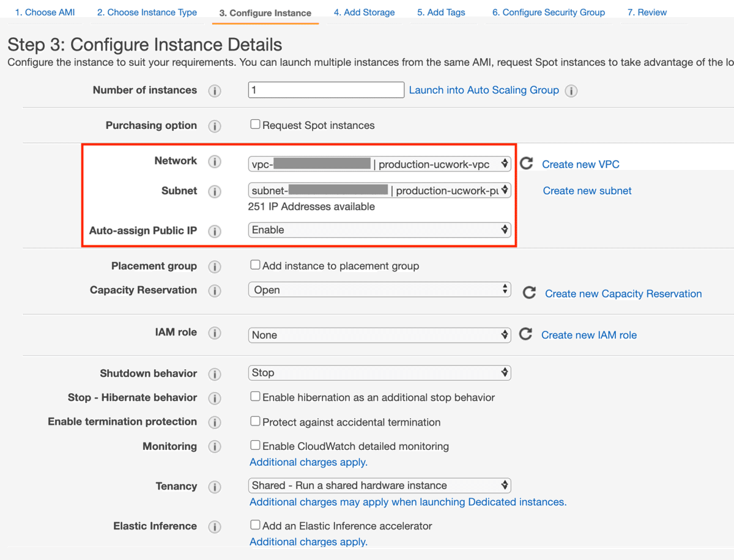Go to the 4. Add Storage tab
Screen dimensions: 734x560
[x=364, y=12]
